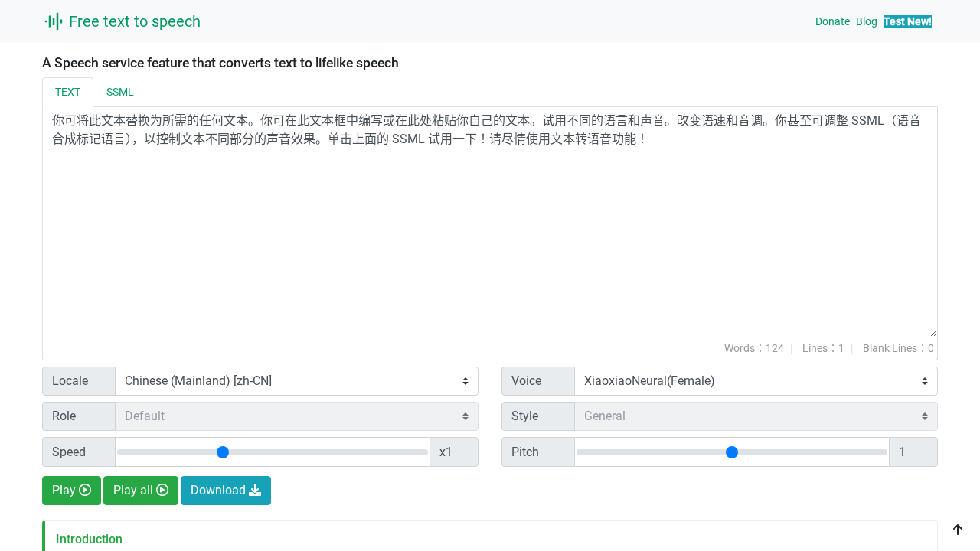
Task: Open the Blog page
Action: point(866,21)
